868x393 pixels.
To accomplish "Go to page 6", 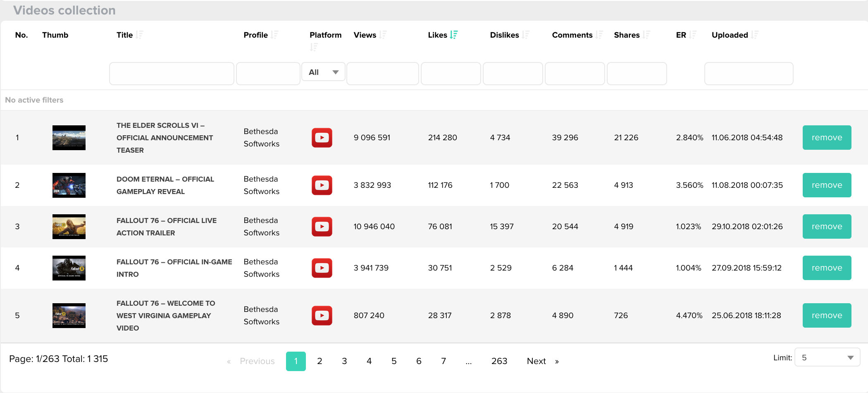I will pos(419,361).
